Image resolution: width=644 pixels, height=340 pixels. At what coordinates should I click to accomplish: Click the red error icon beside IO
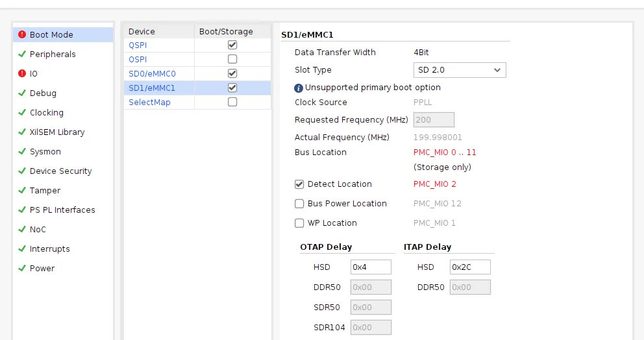[22, 74]
